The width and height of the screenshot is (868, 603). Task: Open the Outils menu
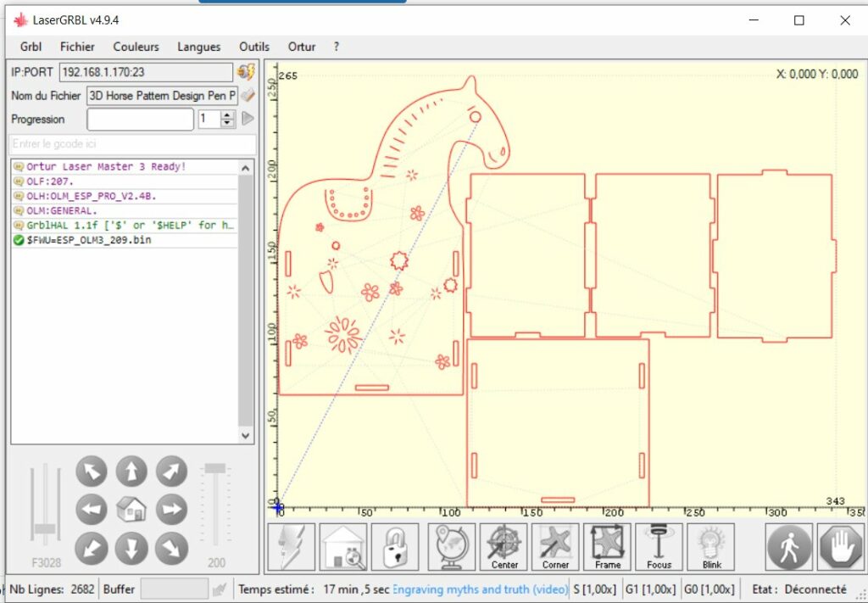(x=254, y=47)
